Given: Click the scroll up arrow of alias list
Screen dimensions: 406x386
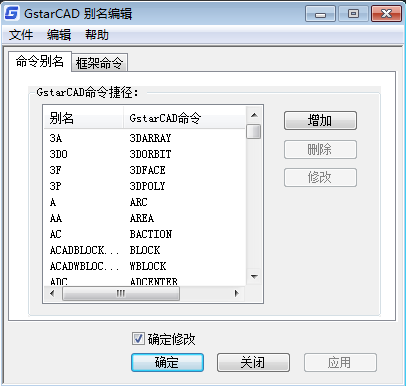Looking at the screenshot, I should click(x=254, y=115).
